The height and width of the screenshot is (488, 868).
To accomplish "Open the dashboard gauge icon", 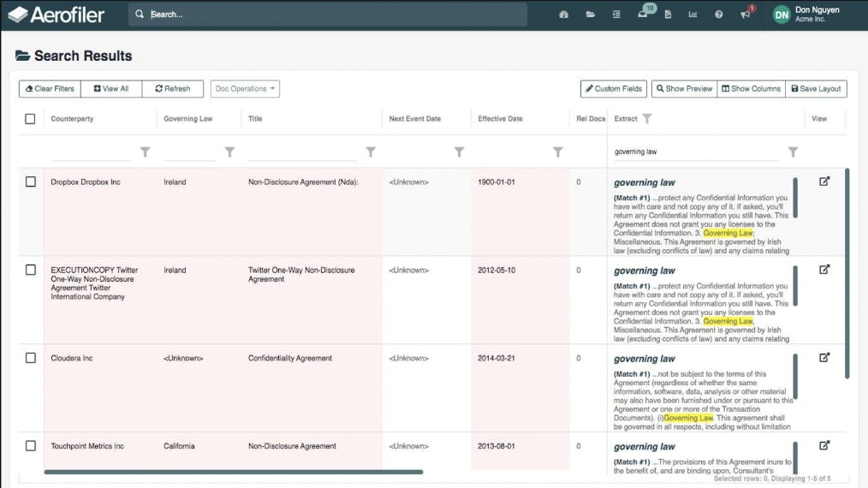I will [x=563, y=15].
